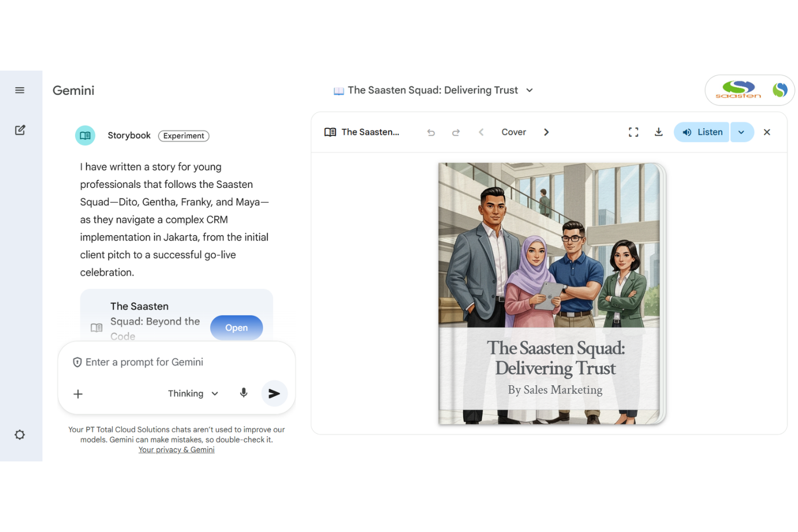
Task: Open the hamburger main menu
Action: click(20, 90)
